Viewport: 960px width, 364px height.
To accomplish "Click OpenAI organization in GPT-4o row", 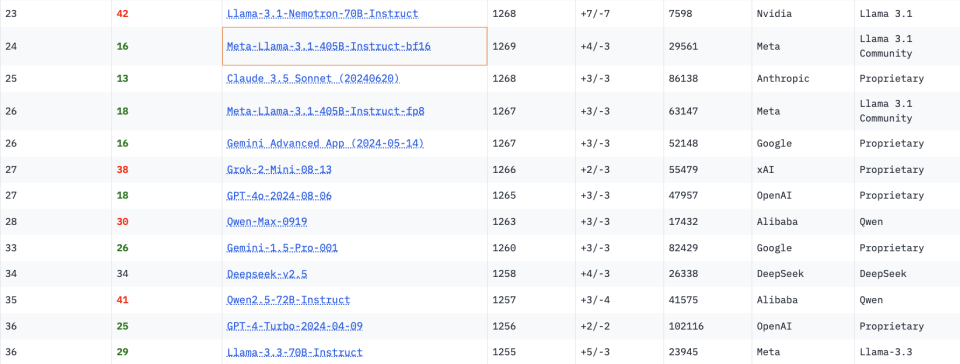I will [x=774, y=196].
